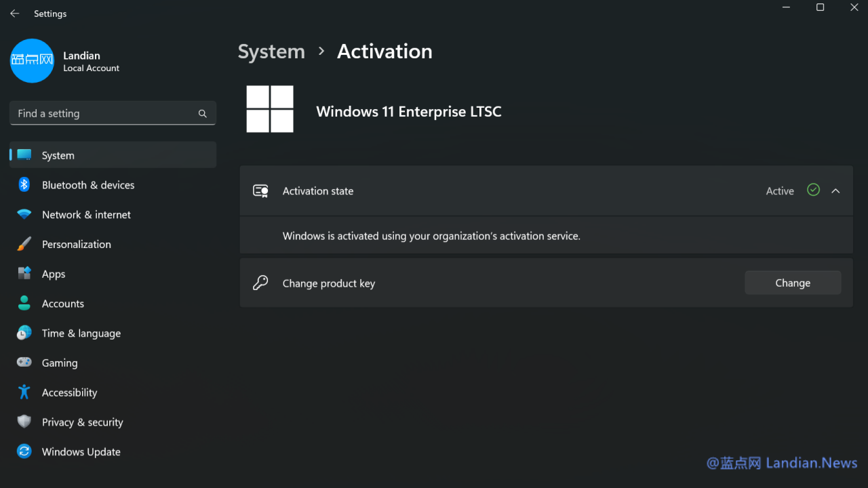Viewport: 868px width, 488px height.
Task: Click the Local Account text
Action: (92, 68)
